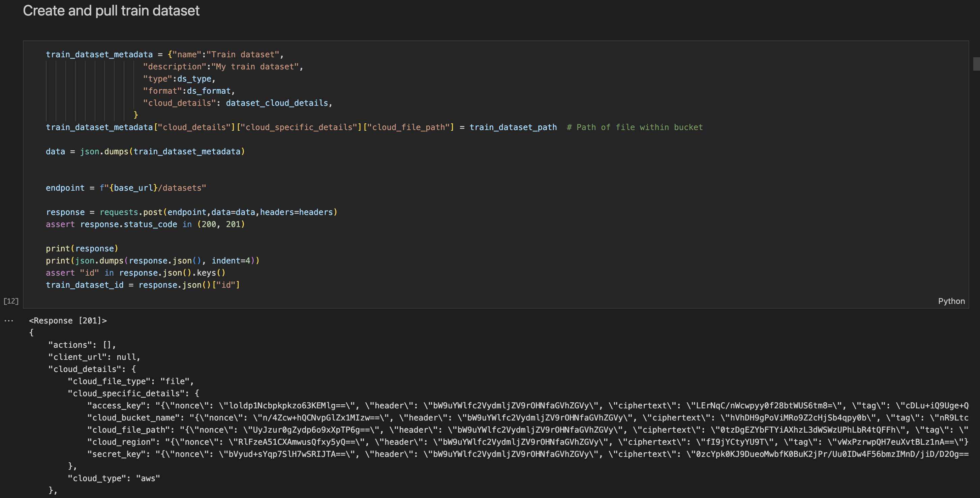The width and height of the screenshot is (980, 498).
Task: Click the "cloud_file_path" output line
Action: pos(528,430)
